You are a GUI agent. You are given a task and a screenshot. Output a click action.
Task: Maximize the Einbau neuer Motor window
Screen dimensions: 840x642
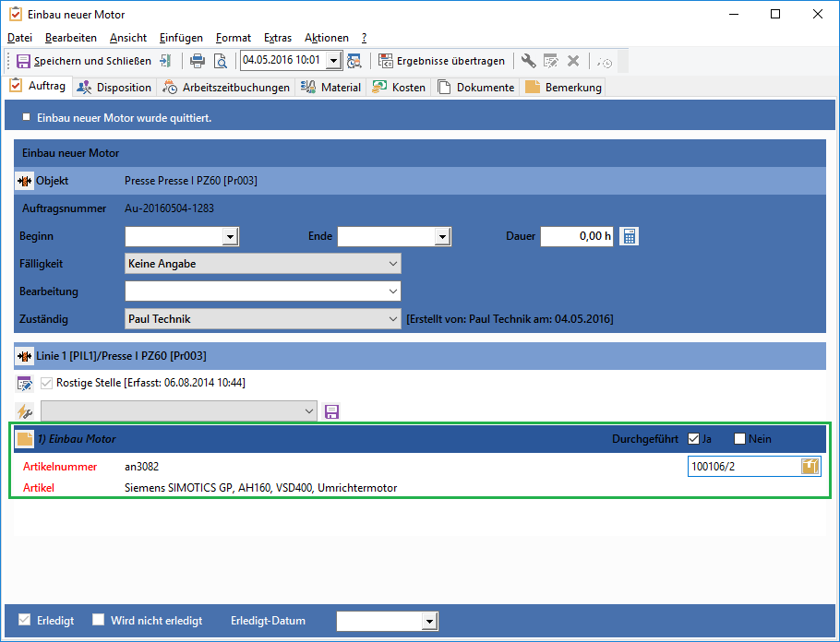[774, 15]
